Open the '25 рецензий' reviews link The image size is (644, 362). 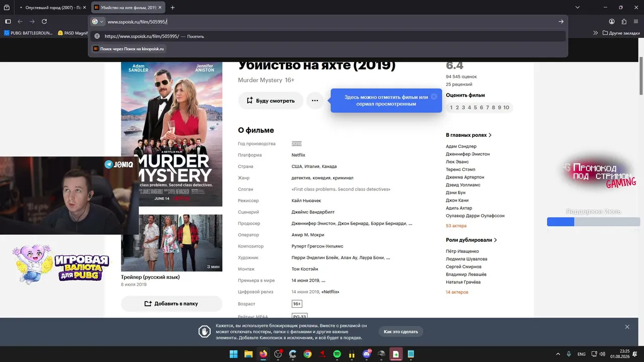[x=459, y=84]
